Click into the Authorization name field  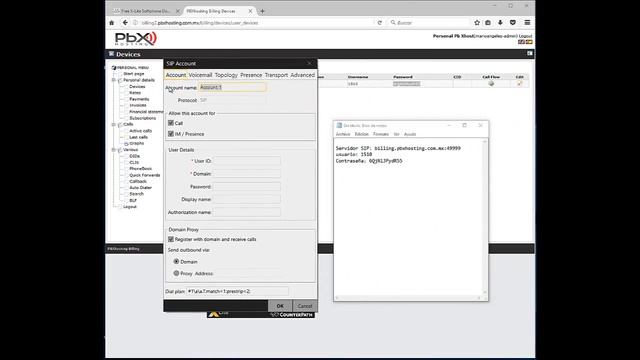pyautogui.click(x=247, y=212)
